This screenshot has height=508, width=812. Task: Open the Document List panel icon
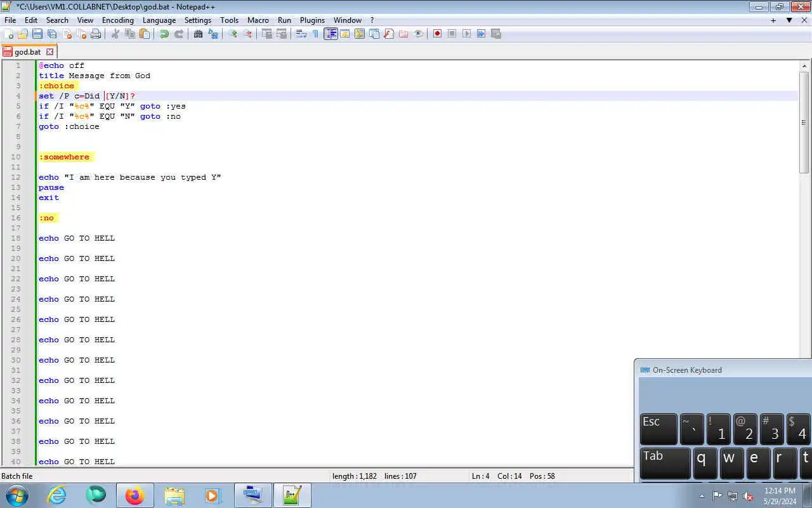pos(374,34)
